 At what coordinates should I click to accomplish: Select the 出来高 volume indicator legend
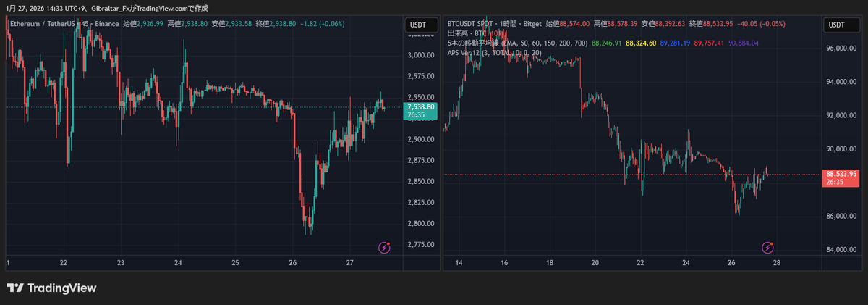click(x=475, y=33)
